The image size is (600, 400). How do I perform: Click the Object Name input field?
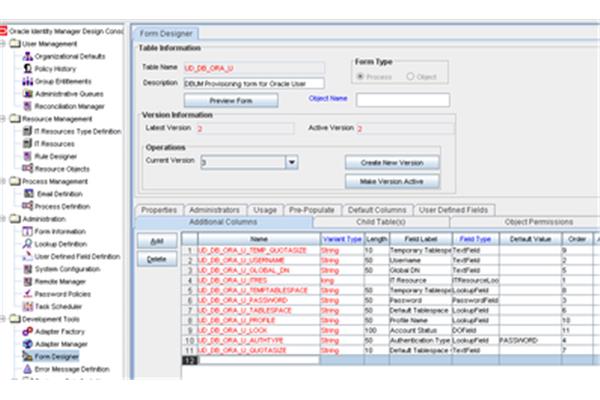[403, 100]
